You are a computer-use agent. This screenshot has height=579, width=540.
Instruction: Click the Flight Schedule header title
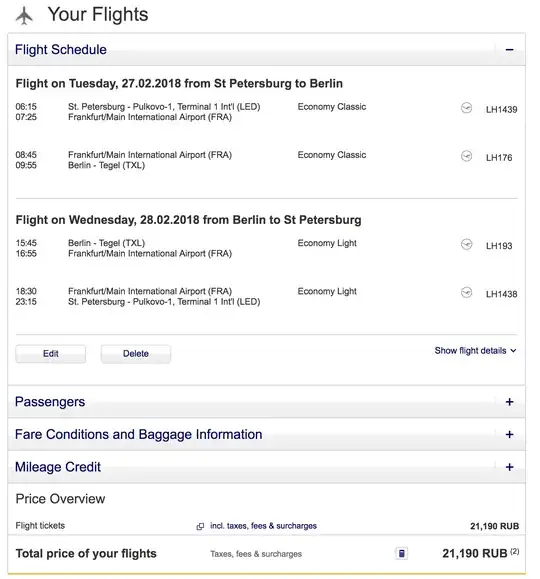click(x=61, y=49)
